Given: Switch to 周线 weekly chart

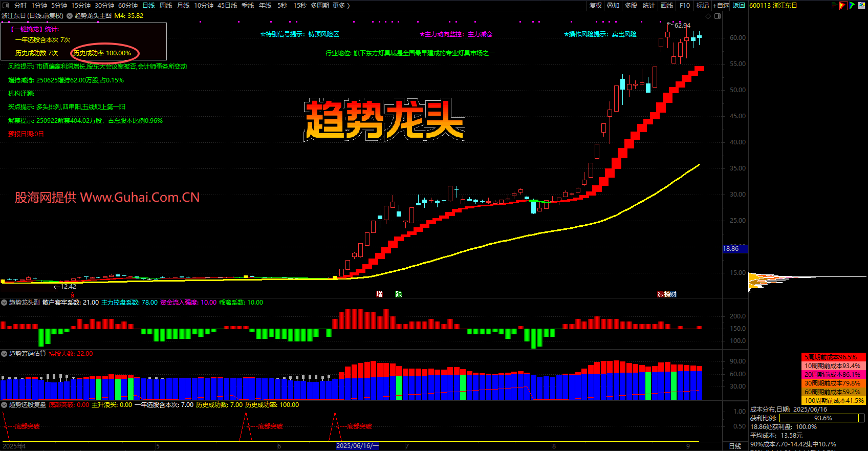Looking at the screenshot, I should click(x=166, y=5).
